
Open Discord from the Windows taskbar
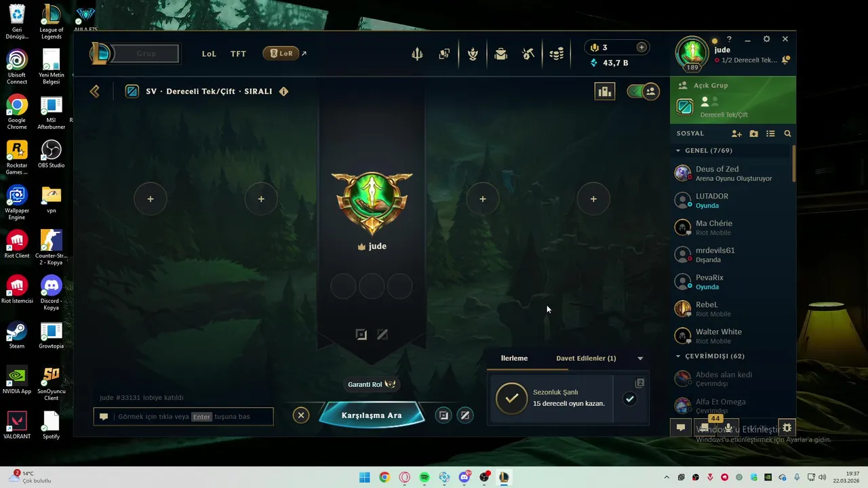[x=465, y=477]
